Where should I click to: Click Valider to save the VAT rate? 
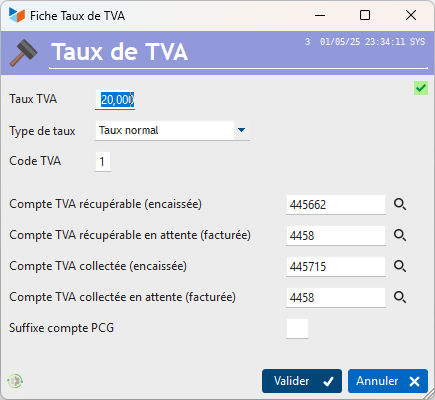302,381
